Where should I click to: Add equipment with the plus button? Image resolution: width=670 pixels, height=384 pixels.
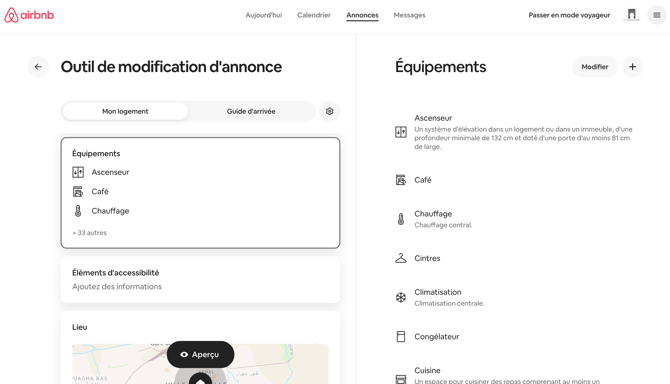632,67
